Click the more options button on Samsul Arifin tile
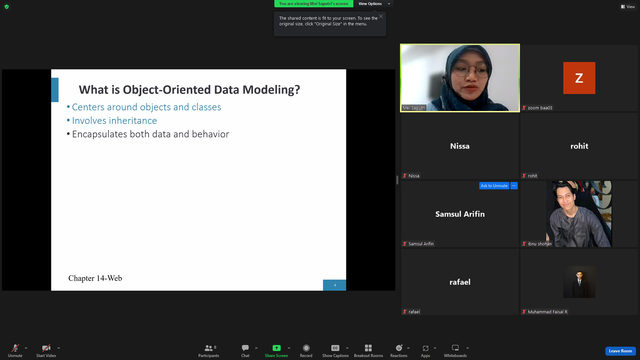This screenshot has height=360, width=640. (x=514, y=186)
